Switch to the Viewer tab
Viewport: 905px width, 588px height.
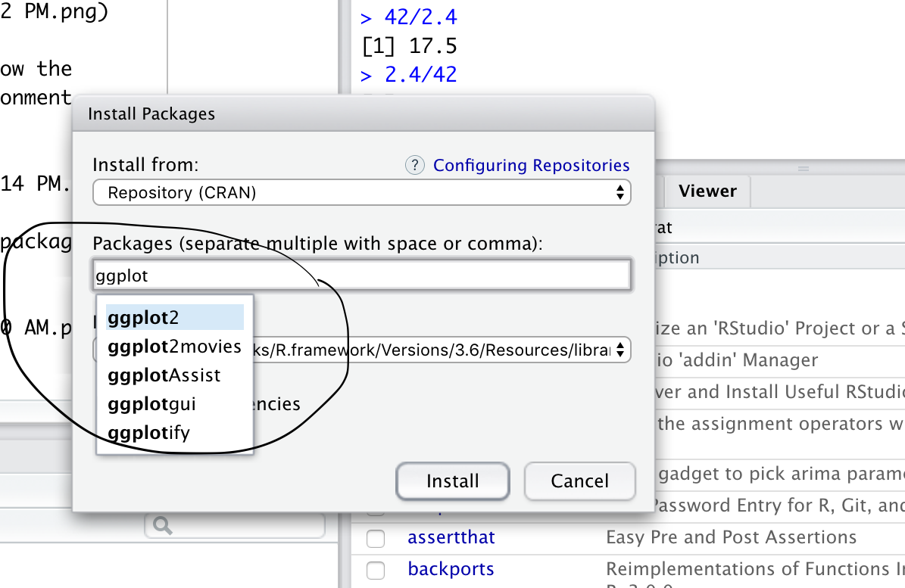(x=707, y=191)
